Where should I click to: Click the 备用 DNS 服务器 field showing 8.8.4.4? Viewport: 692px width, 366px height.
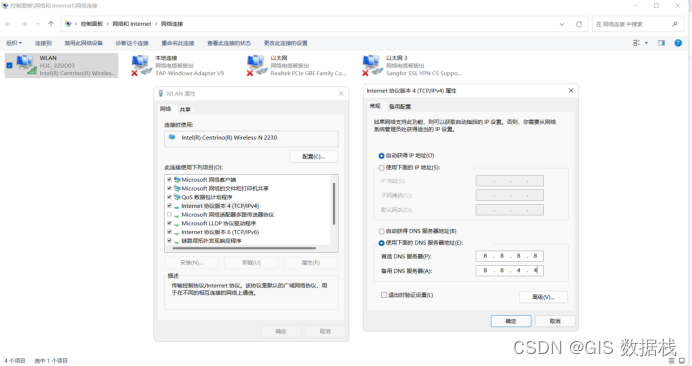pyautogui.click(x=510, y=271)
